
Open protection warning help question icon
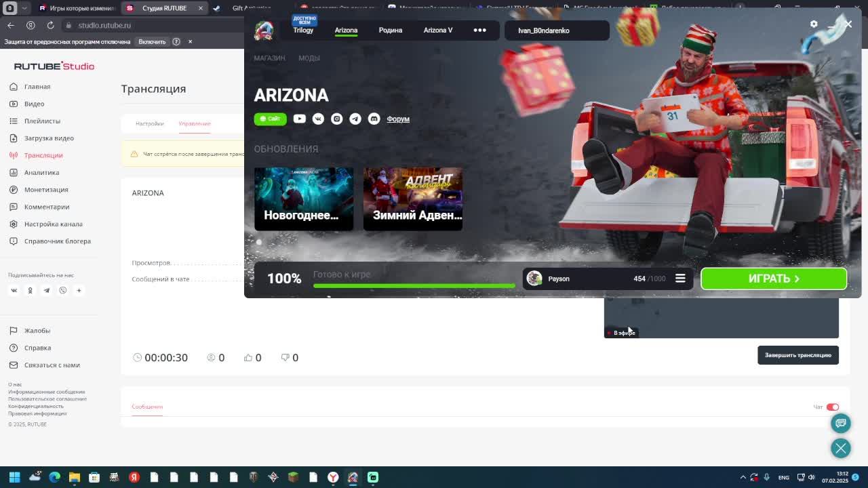pyautogui.click(x=176, y=41)
